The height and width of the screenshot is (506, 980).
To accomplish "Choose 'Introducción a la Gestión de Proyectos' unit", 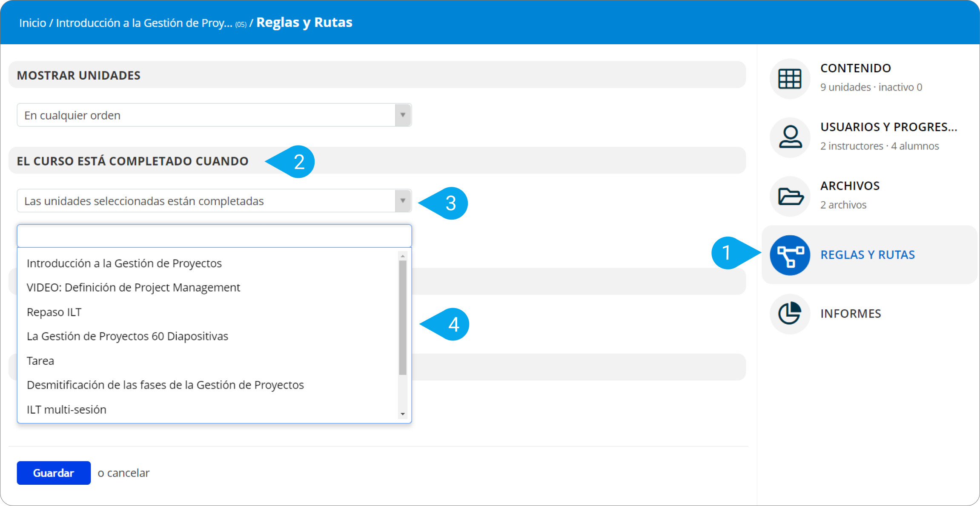I will click(124, 263).
